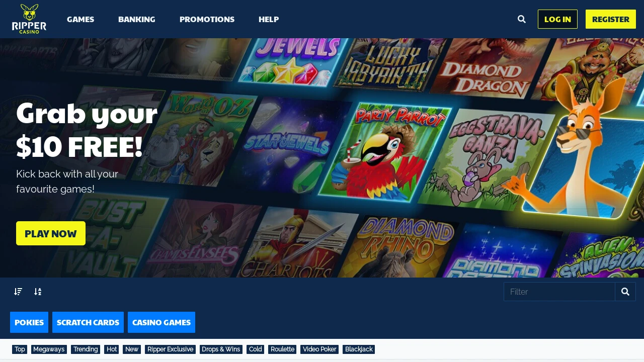The width and height of the screenshot is (644, 362).
Task: Click the Log In button
Action: (557, 19)
